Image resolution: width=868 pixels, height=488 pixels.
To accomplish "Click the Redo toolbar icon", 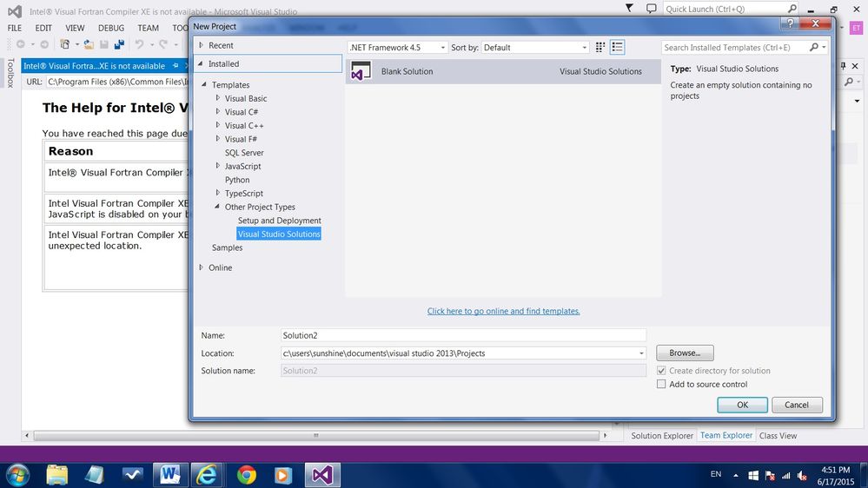I will coord(162,44).
